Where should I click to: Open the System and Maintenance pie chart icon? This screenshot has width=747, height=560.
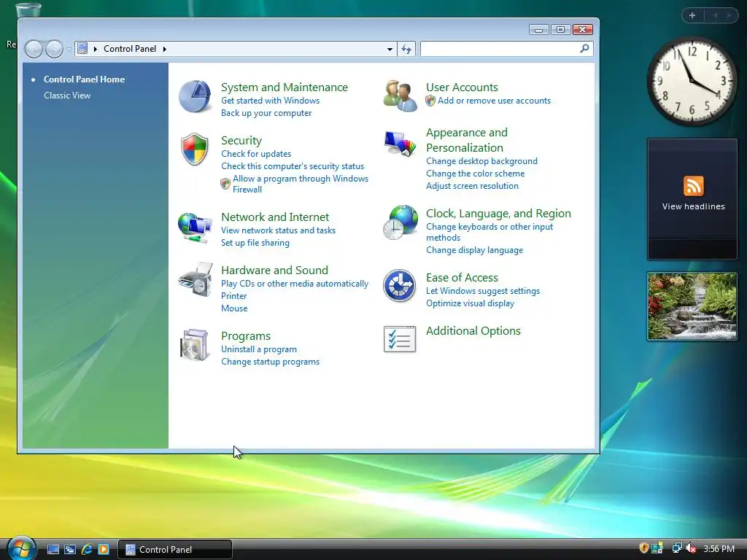tap(195, 97)
